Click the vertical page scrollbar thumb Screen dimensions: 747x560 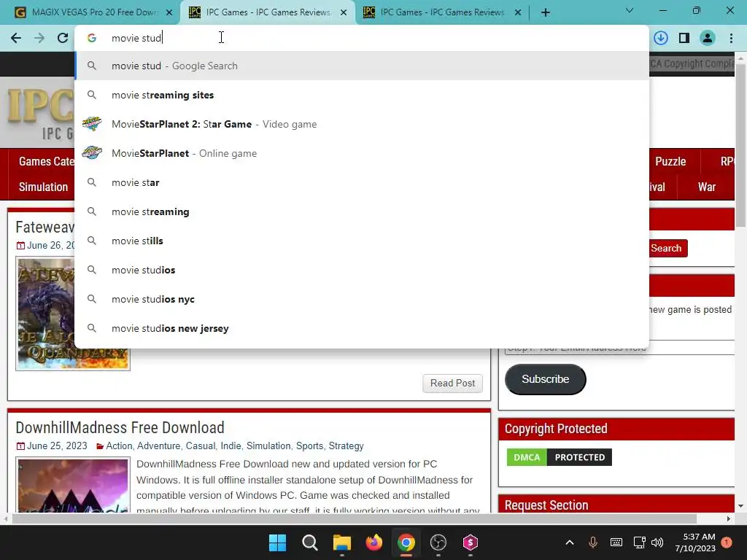click(x=740, y=145)
